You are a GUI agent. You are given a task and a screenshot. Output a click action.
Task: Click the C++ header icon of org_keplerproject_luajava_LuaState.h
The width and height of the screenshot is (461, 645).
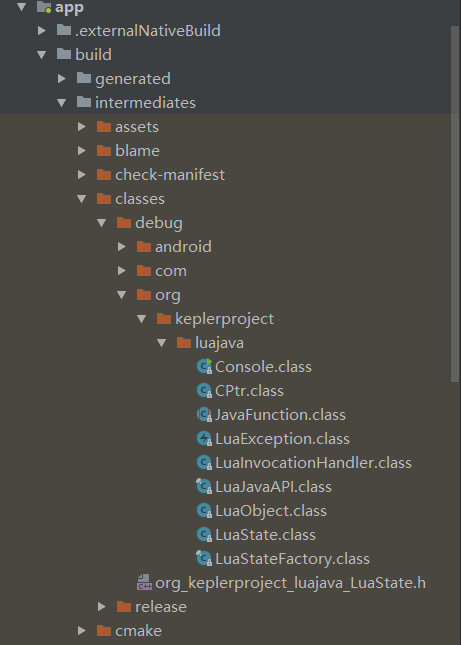pyautogui.click(x=144, y=582)
